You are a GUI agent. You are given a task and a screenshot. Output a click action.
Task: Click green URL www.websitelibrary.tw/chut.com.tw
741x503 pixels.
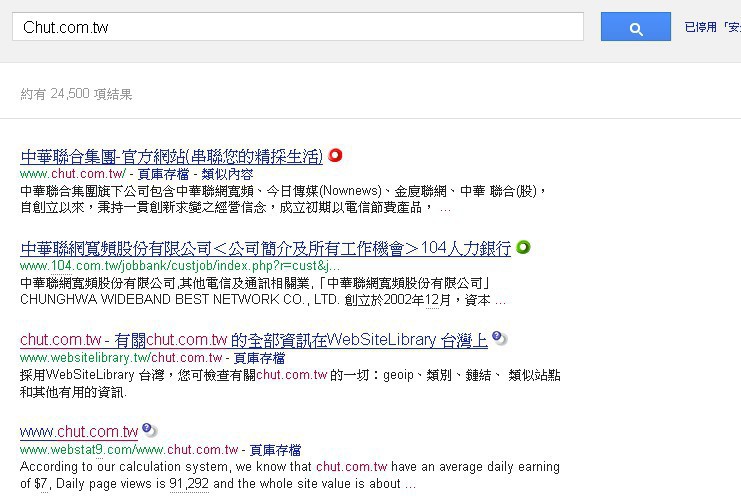tap(121, 358)
